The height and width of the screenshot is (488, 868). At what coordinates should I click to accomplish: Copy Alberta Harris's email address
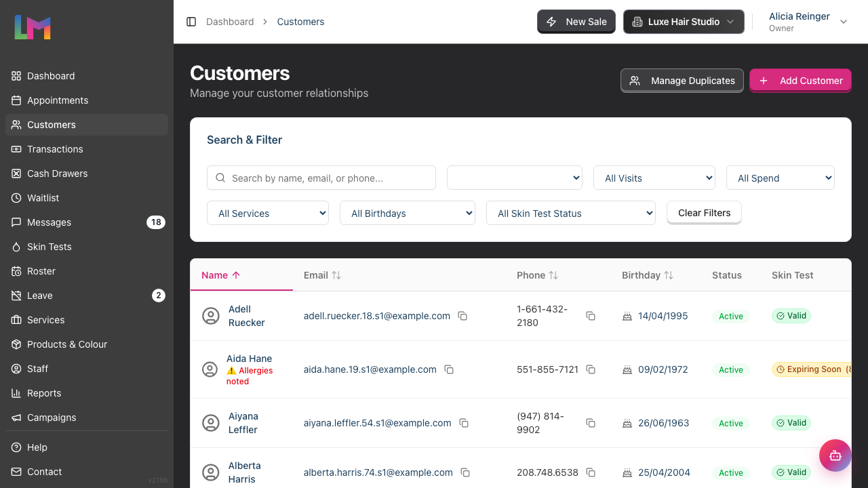click(465, 472)
